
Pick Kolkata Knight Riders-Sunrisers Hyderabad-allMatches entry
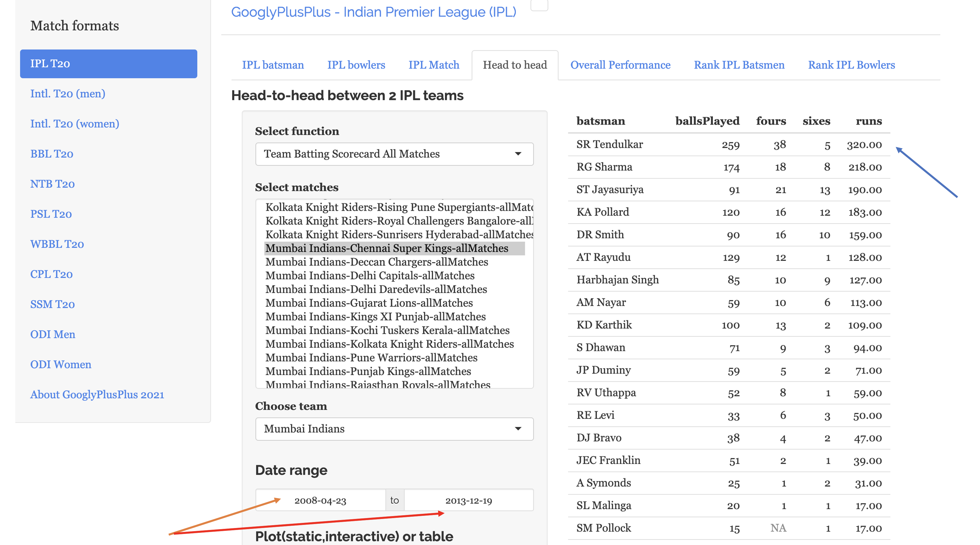pos(400,234)
